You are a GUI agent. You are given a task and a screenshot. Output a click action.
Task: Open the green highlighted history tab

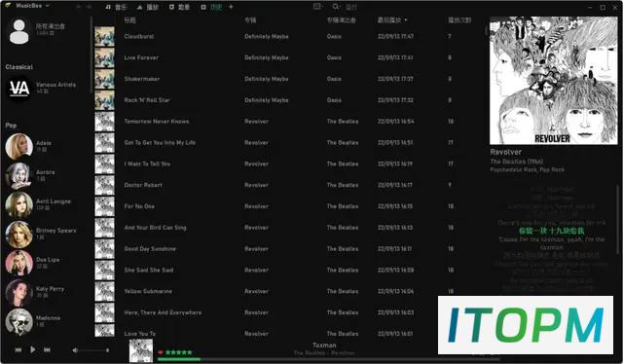[x=212, y=7]
